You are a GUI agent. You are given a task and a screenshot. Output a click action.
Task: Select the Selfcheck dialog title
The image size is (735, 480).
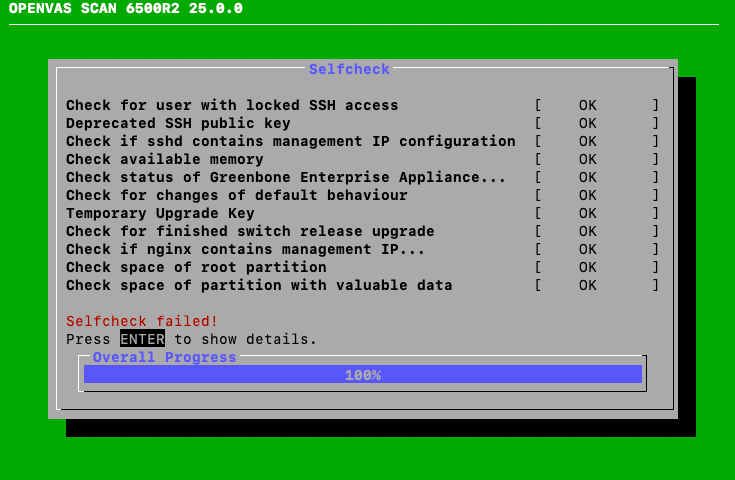point(349,69)
